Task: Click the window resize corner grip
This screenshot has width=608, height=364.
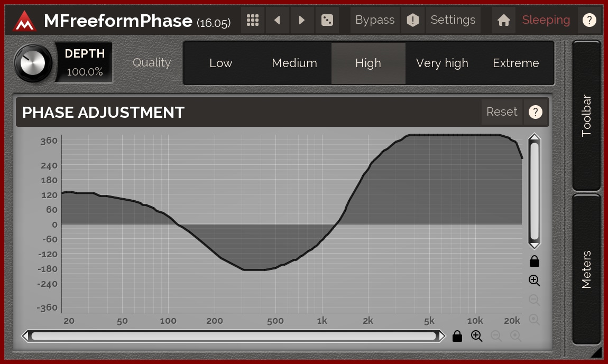Action: 596,352
